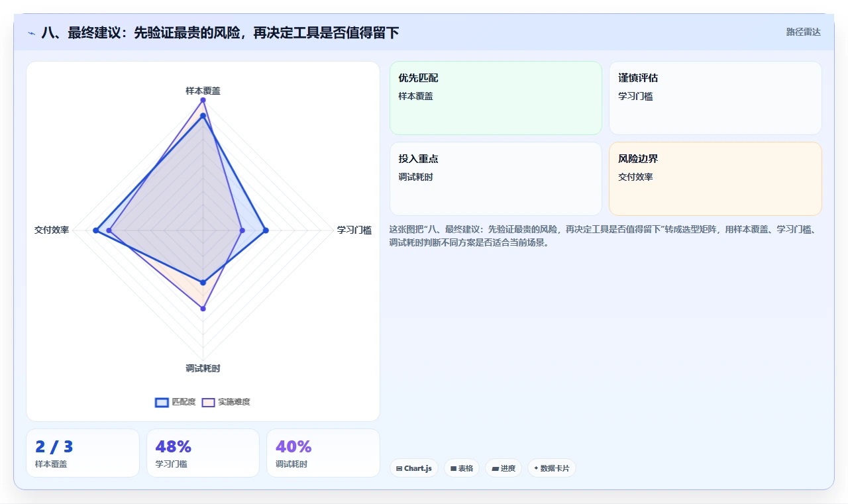
Task: Select the 风险边界 card
Action: [x=715, y=179]
